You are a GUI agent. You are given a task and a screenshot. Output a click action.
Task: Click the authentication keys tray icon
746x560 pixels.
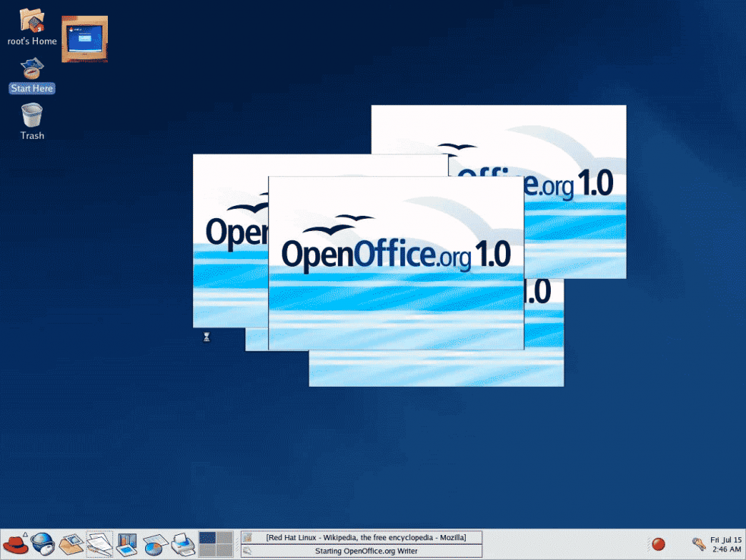(x=698, y=544)
